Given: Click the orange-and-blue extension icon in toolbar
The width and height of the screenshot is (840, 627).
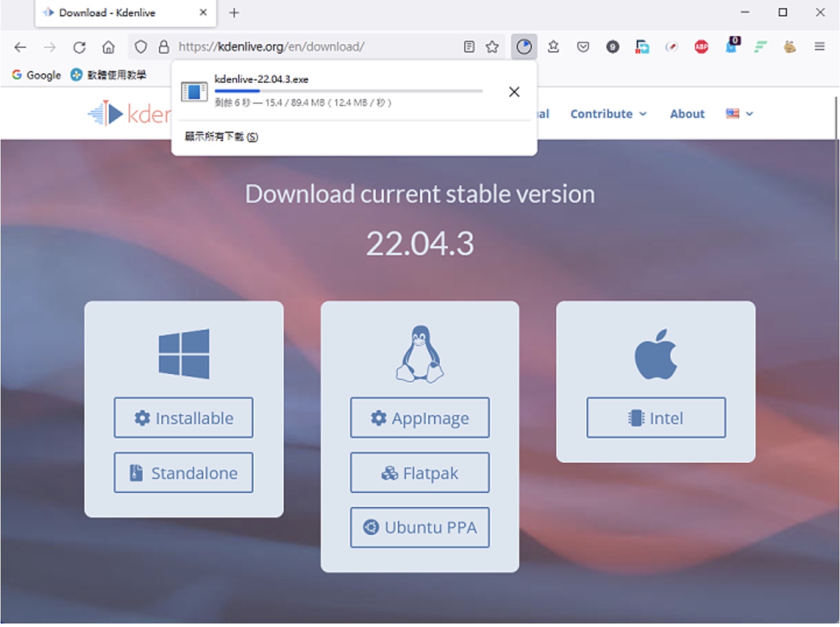Looking at the screenshot, I should (x=642, y=47).
